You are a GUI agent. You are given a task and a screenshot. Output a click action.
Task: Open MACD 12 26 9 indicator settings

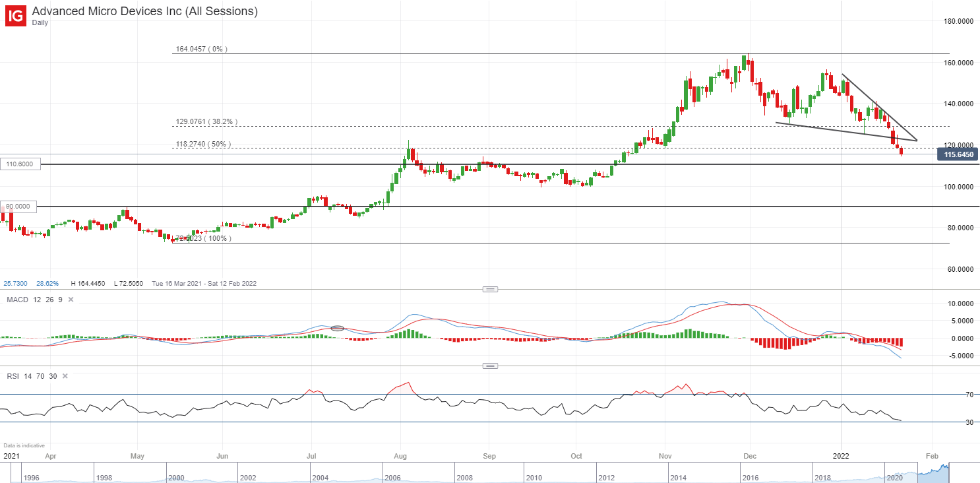click(x=35, y=300)
